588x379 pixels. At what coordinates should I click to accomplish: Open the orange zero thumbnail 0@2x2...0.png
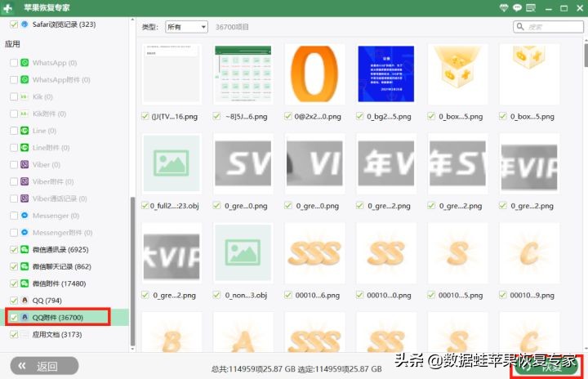pos(314,74)
